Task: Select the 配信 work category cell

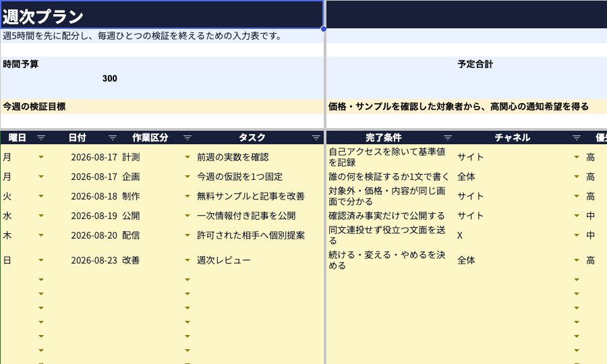Action: (156, 235)
